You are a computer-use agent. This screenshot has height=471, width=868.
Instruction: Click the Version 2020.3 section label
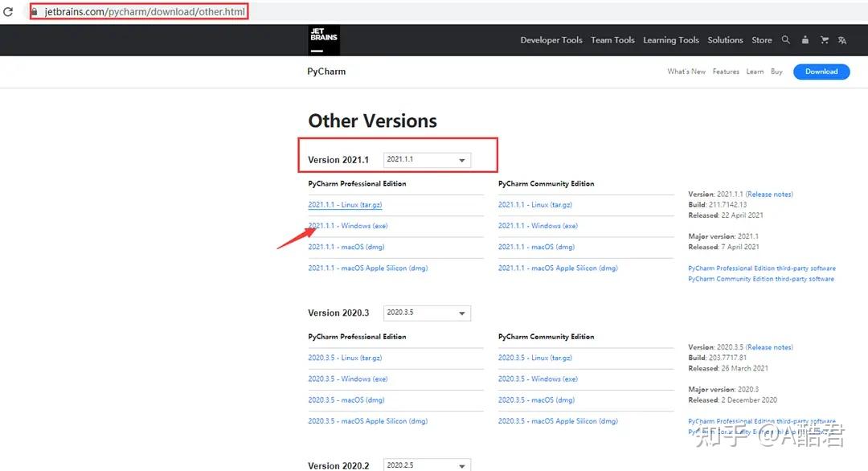coord(338,313)
